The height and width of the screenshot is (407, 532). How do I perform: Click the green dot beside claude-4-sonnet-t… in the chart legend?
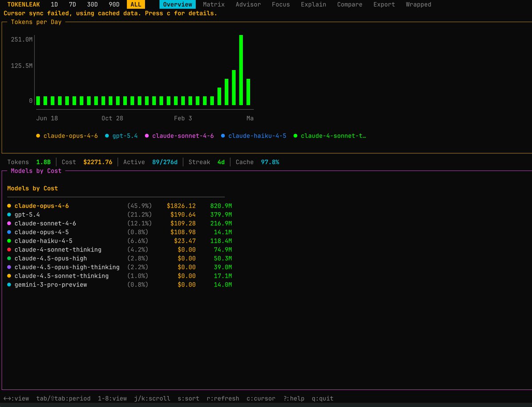click(295, 136)
